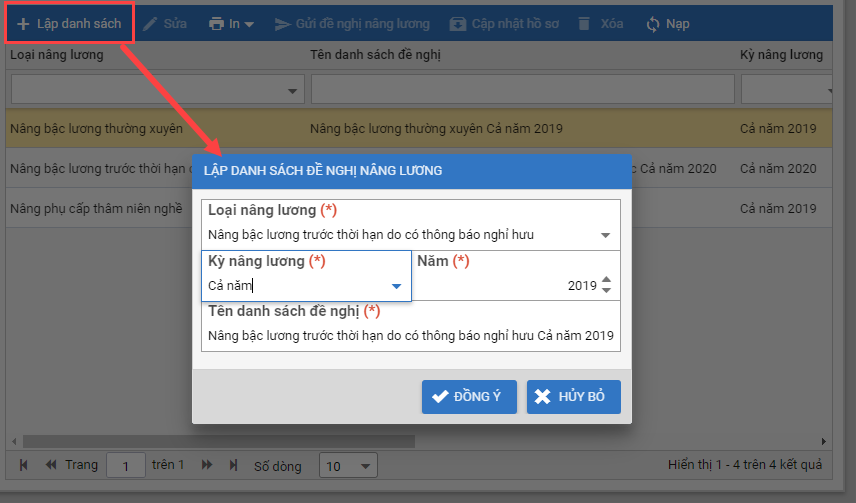This screenshot has height=503, width=856.
Task: Click the Xóa trash icon
Action: click(x=584, y=24)
